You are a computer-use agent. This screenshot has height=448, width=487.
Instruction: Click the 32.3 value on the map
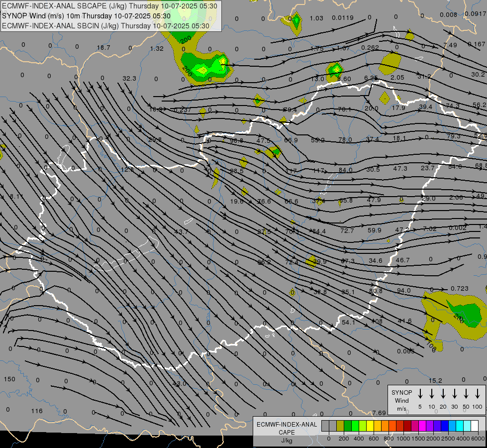click(x=129, y=78)
